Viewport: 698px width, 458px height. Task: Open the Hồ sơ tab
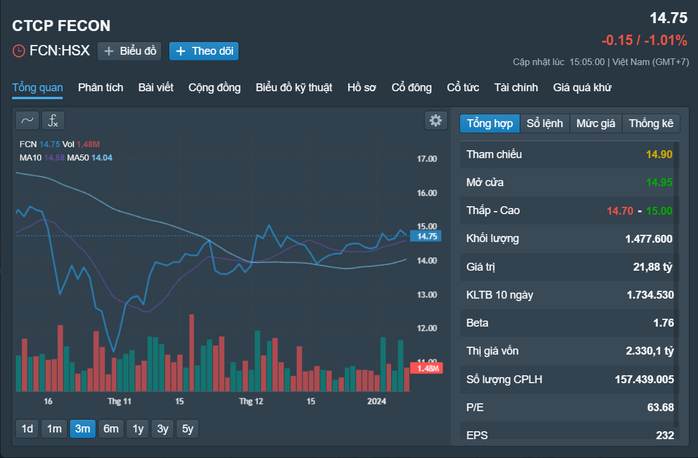[361, 88]
